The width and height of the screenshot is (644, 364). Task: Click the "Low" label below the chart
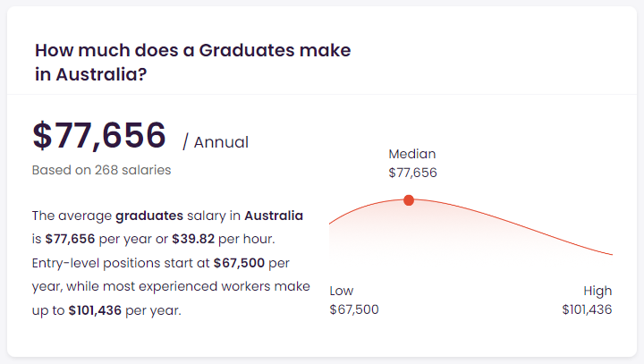click(342, 291)
